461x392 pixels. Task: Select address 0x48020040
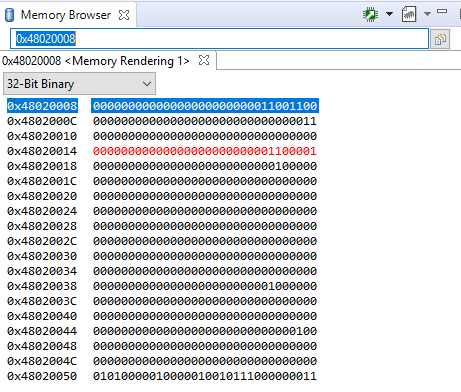(42, 316)
